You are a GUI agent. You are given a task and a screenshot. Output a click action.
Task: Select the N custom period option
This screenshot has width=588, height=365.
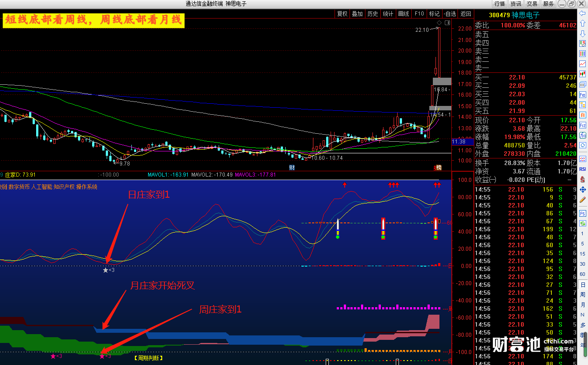tap(583, 315)
